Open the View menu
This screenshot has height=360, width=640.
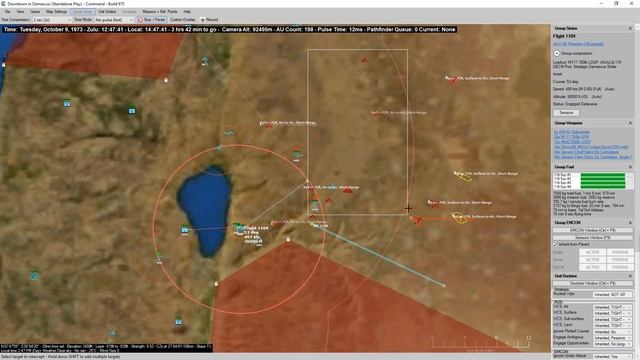[x=20, y=11]
